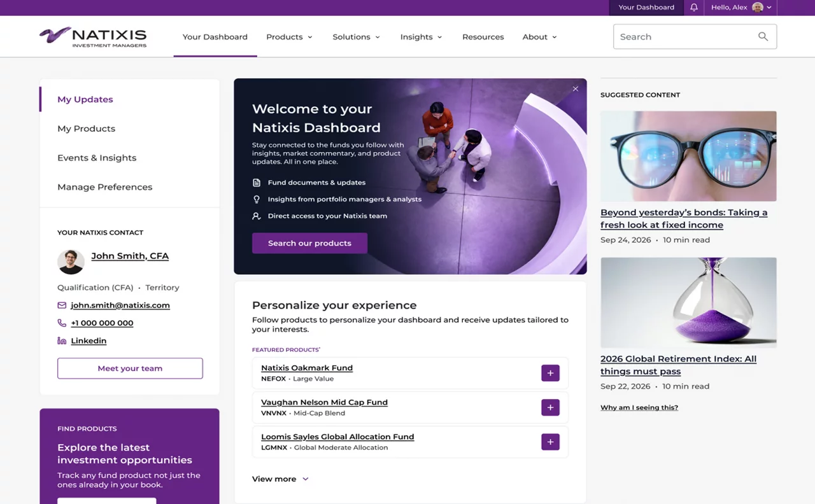The image size is (815, 504).
Task: Click Alex's profile avatar in top bar
Action: [758, 8]
